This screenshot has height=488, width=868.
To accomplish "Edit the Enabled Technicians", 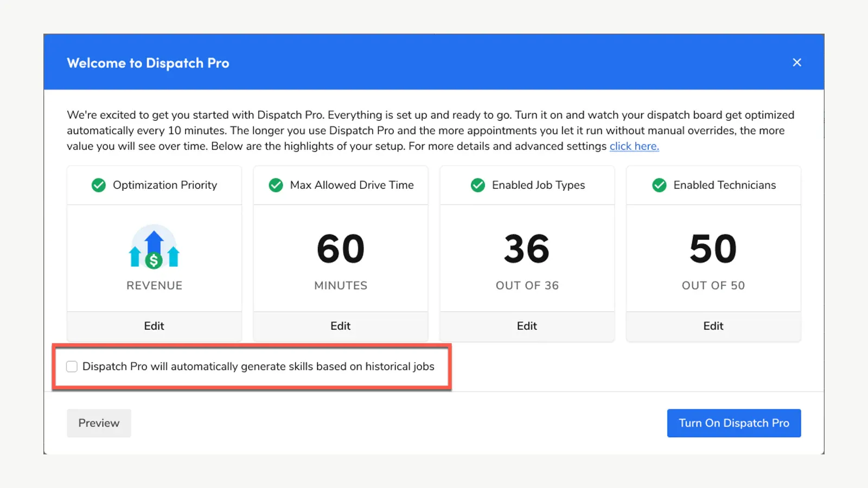I will (713, 326).
